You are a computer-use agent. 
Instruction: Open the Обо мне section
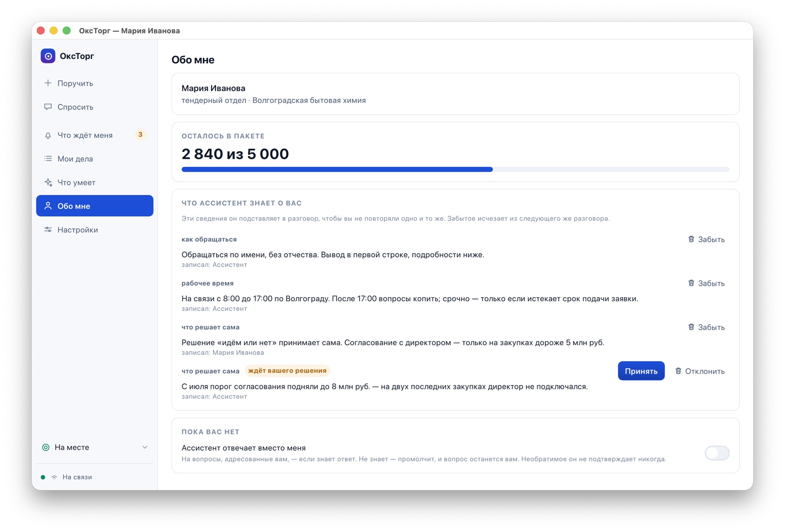(95, 206)
